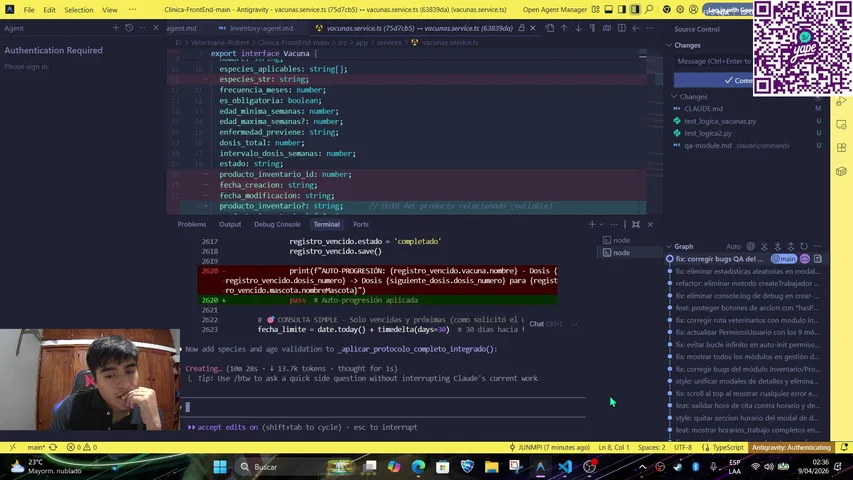Open test_logica_vacunas.py change

coord(720,121)
